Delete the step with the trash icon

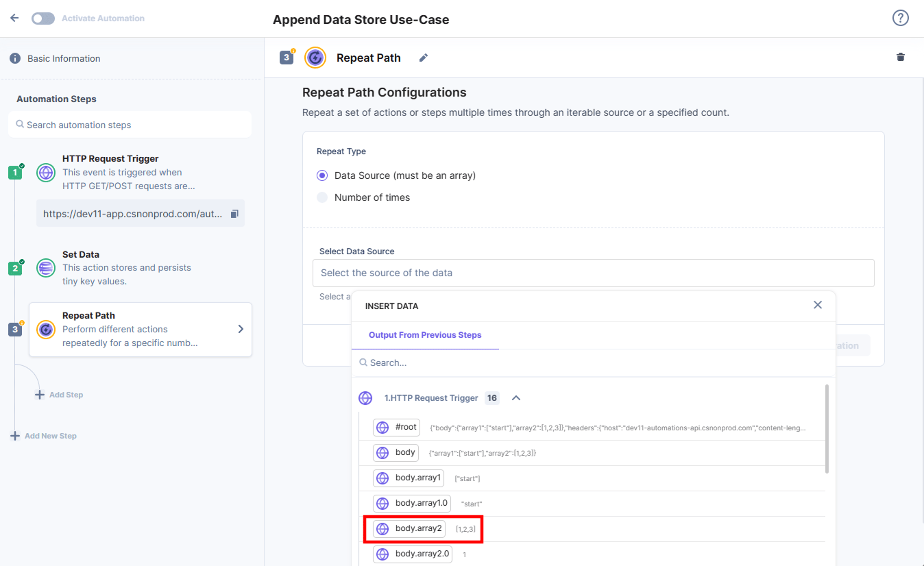[x=900, y=57]
